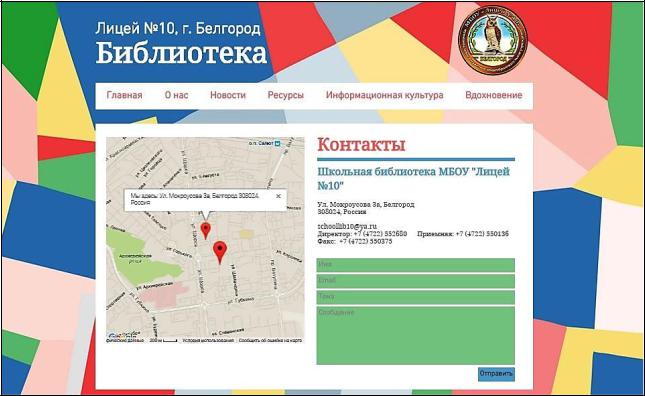
Task: Click the schoollib10@ya.ru email address
Action: [x=347, y=226]
